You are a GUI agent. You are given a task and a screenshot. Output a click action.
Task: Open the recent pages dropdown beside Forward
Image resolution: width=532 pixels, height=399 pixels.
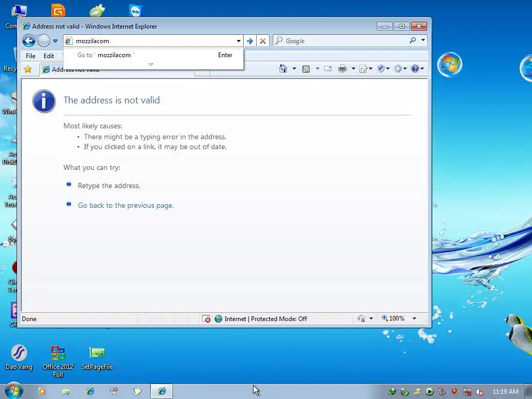pyautogui.click(x=55, y=41)
